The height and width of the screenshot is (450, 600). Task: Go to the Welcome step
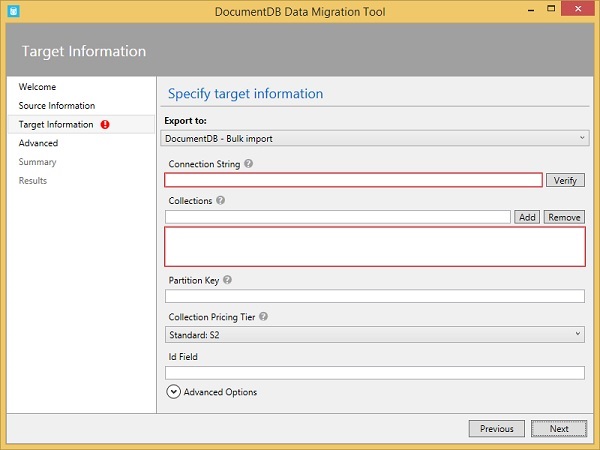38,87
